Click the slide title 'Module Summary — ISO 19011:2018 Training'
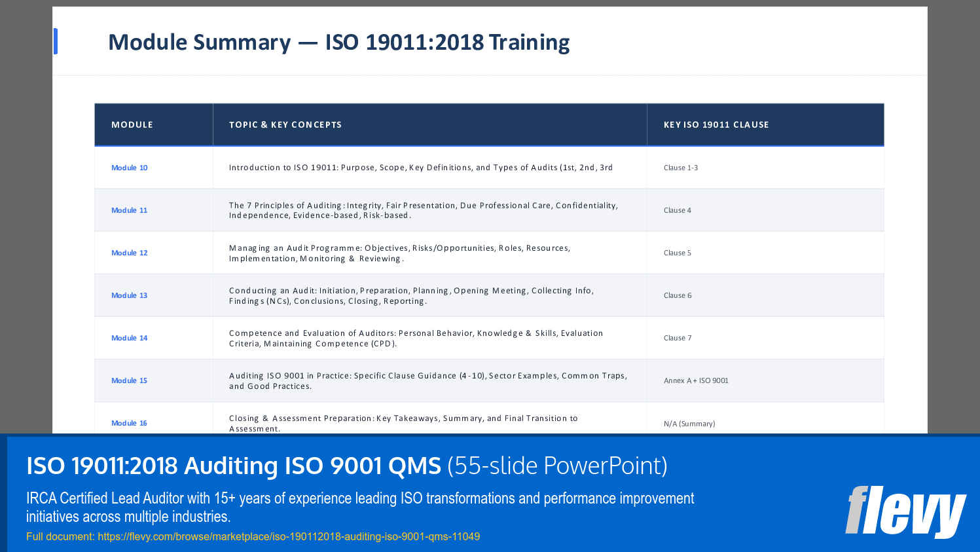Screen dimensions: 980x552 (339, 41)
